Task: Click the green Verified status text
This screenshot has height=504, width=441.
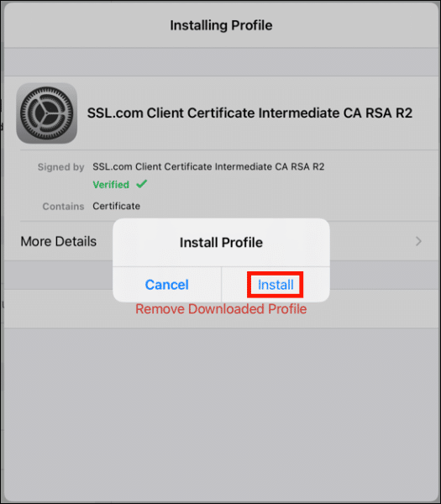Action: pos(111,185)
